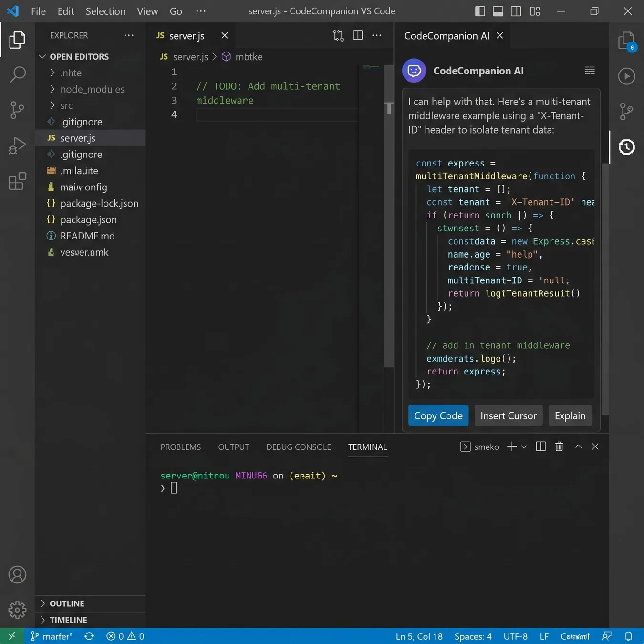Open the View menu
Viewport: 644px width, 644px height.
coord(147,11)
